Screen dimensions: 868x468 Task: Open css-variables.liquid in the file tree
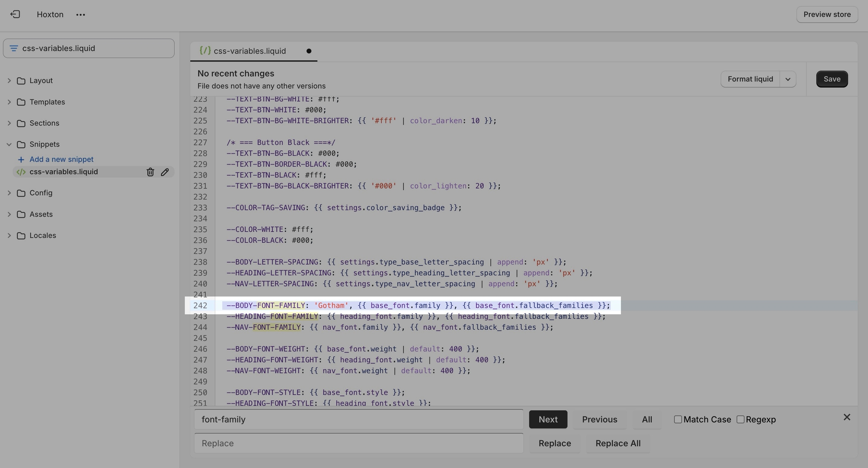[64, 172]
